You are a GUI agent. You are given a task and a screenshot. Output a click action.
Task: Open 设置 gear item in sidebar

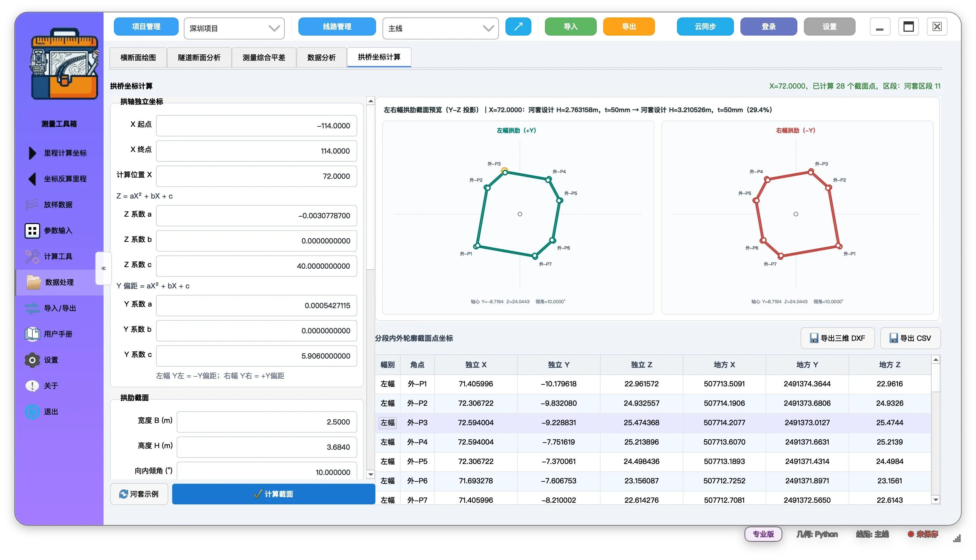pos(59,360)
